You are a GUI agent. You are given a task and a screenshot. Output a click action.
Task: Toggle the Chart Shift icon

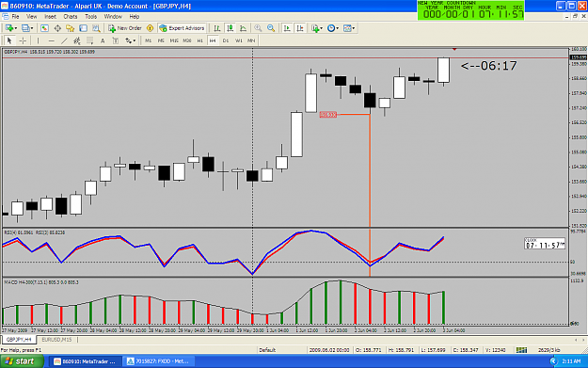[300, 28]
